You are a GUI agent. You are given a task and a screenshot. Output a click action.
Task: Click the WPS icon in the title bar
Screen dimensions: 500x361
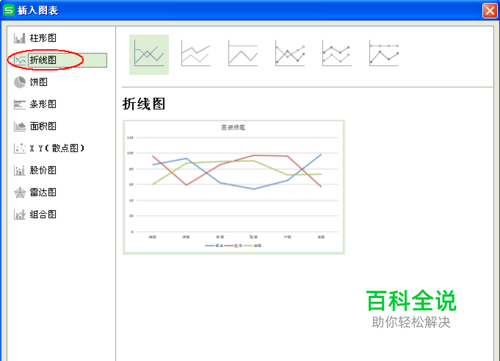[x=8, y=10]
